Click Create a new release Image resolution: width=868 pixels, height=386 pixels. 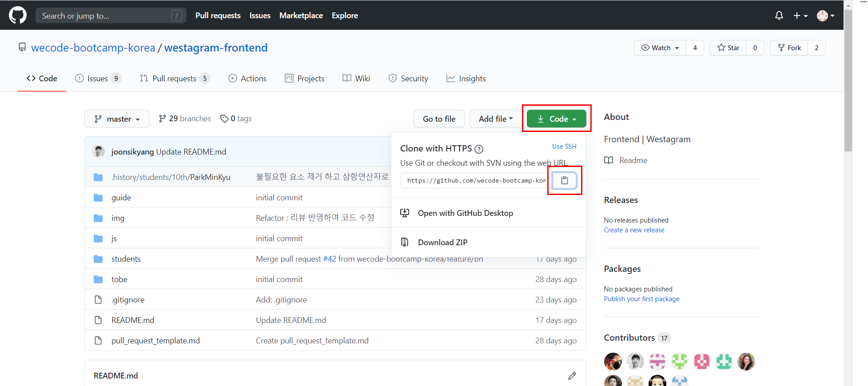tap(634, 230)
